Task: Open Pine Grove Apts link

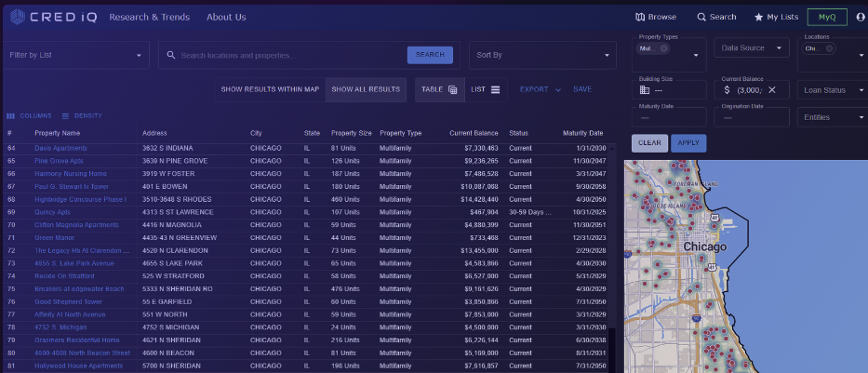Action: [59, 161]
